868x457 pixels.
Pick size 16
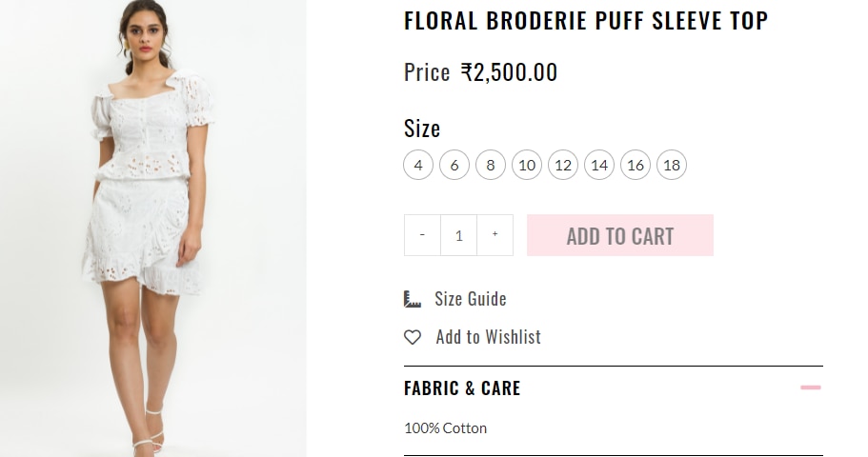636,165
